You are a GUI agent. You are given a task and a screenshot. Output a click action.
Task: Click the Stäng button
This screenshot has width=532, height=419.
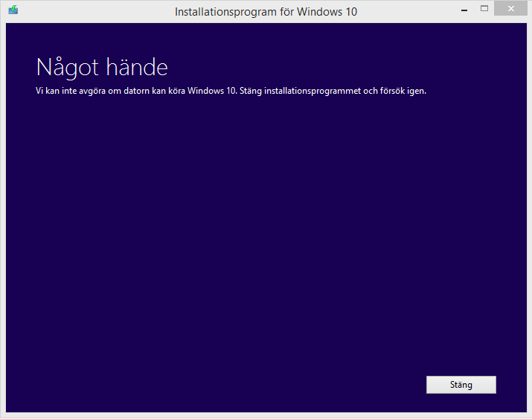pos(461,385)
